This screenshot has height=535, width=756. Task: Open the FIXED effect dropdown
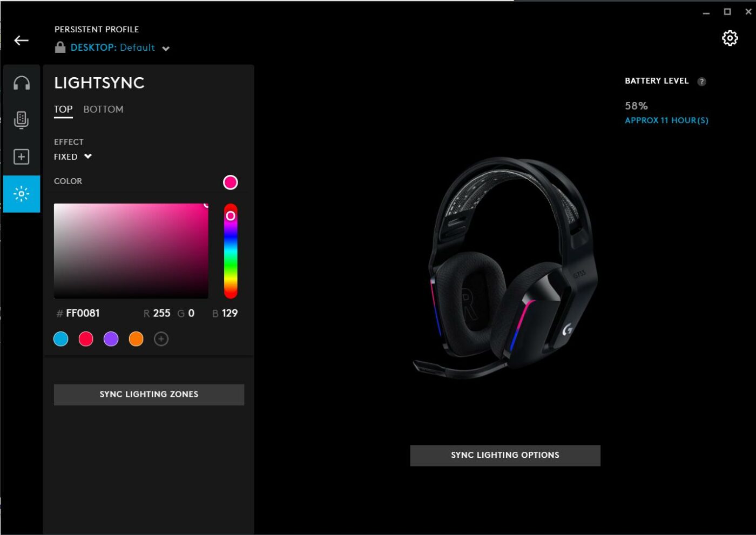(73, 157)
